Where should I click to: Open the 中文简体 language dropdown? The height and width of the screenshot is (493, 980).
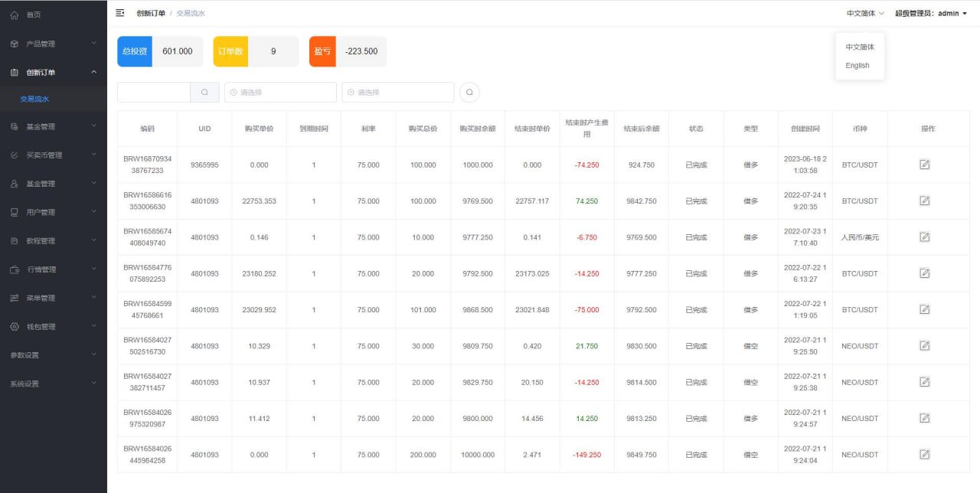(865, 13)
